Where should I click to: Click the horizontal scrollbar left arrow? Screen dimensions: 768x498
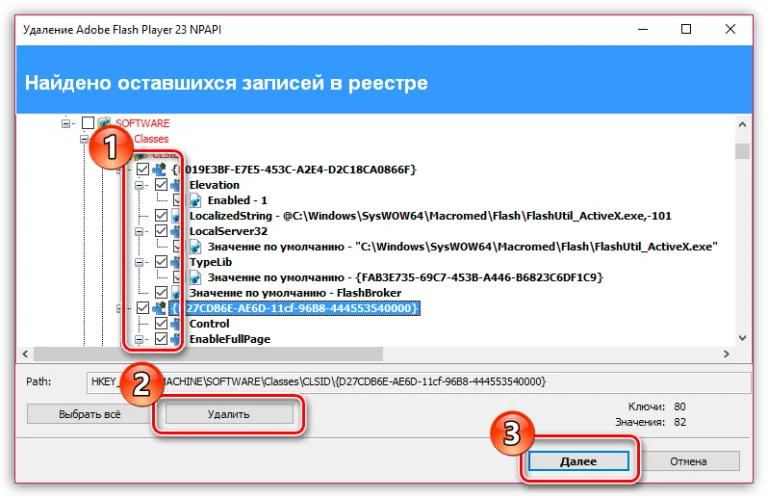point(25,354)
